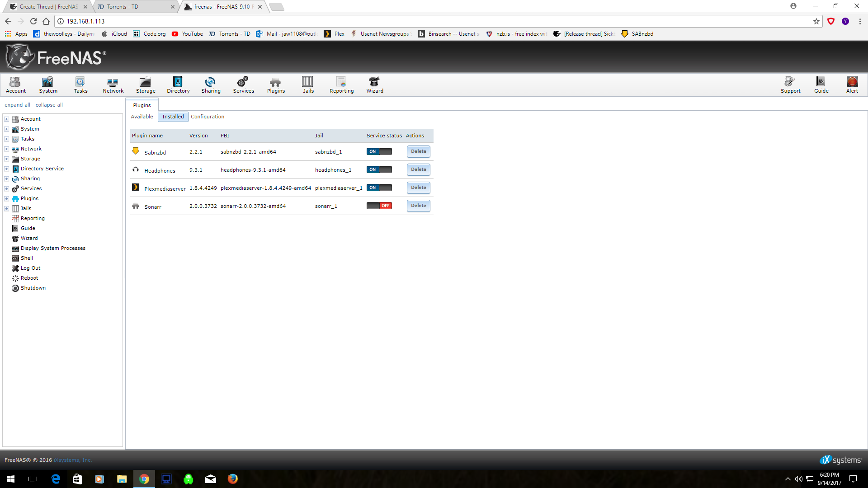Image resolution: width=868 pixels, height=488 pixels.
Task: Open Support toolbar icon
Action: pyautogui.click(x=790, y=84)
